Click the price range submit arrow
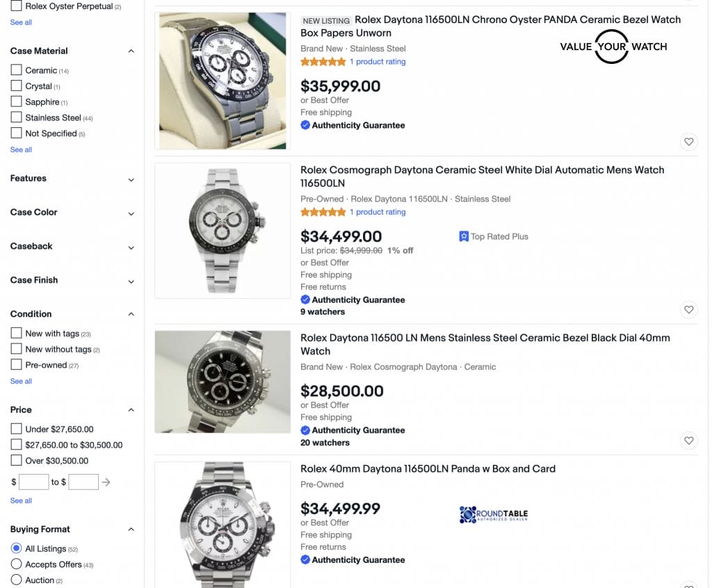This screenshot has height=588, width=712. tap(106, 482)
